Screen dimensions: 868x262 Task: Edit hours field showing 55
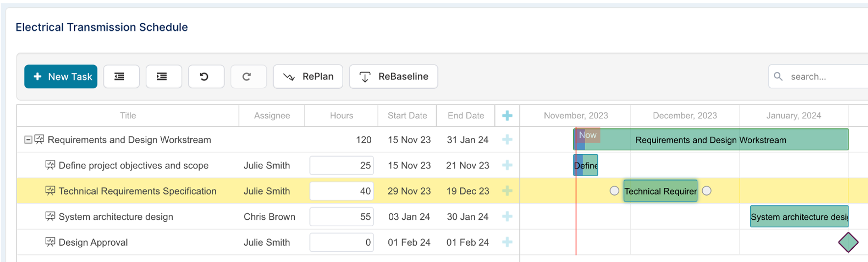[x=341, y=217]
